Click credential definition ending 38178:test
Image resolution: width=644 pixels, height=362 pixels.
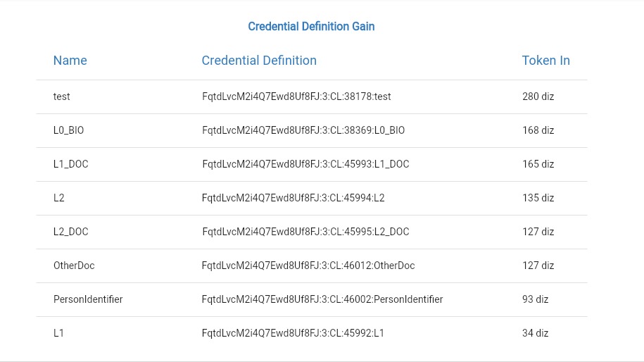pos(296,96)
